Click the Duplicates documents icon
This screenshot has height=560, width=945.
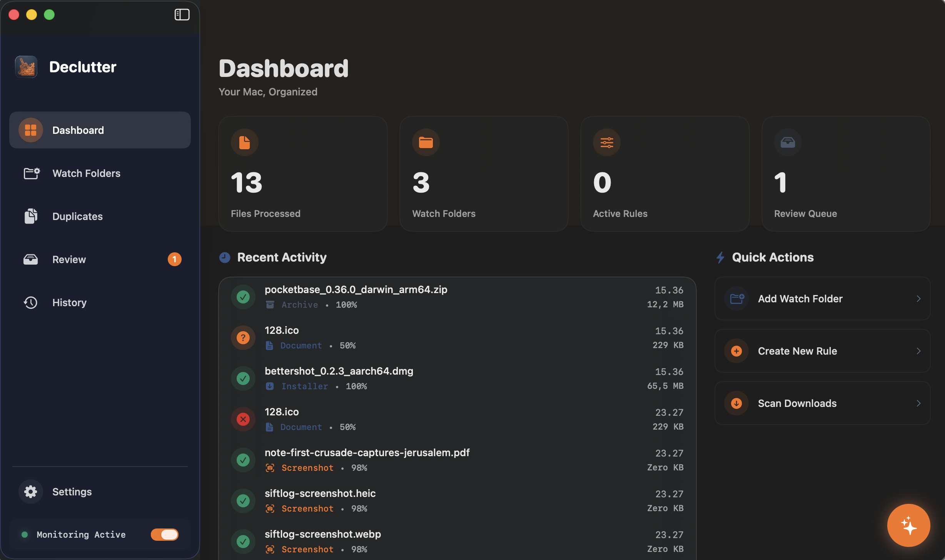(31, 216)
